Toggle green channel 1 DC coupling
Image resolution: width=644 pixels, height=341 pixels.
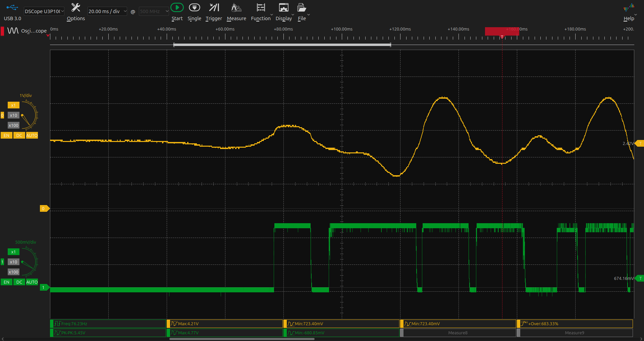pyautogui.click(x=19, y=282)
